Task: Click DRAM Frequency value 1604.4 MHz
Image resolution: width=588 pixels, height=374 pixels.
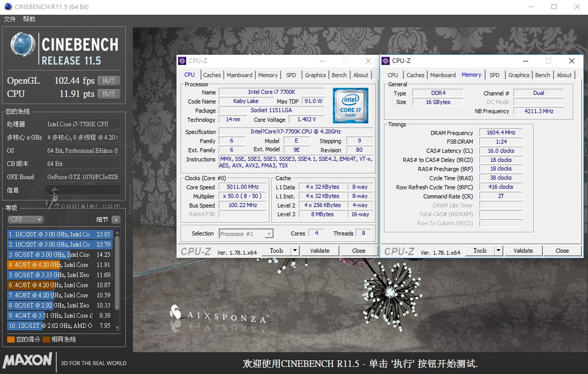Action: (501, 132)
